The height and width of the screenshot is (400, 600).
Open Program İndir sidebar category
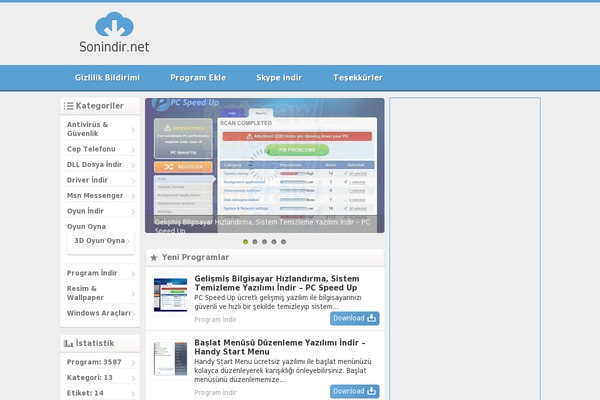92,273
